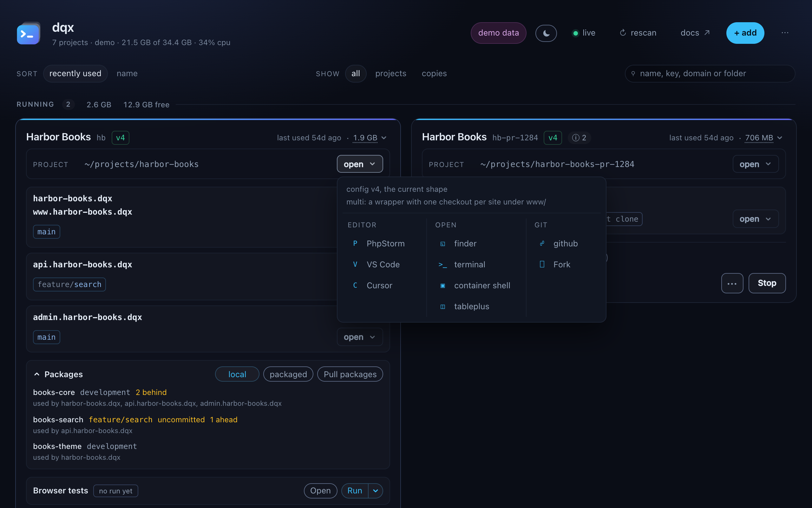
Task: Click rescan
Action: coord(638,33)
